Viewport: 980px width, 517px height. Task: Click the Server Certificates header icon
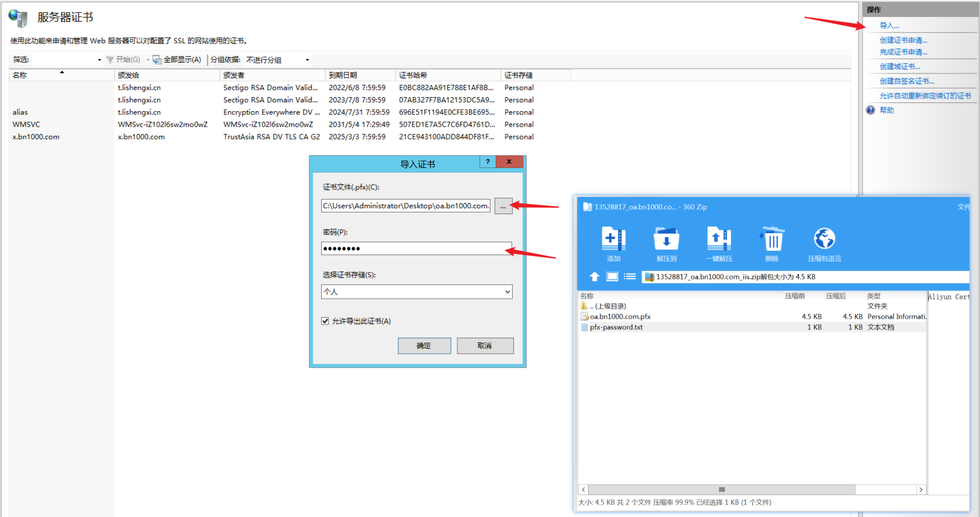[x=18, y=18]
